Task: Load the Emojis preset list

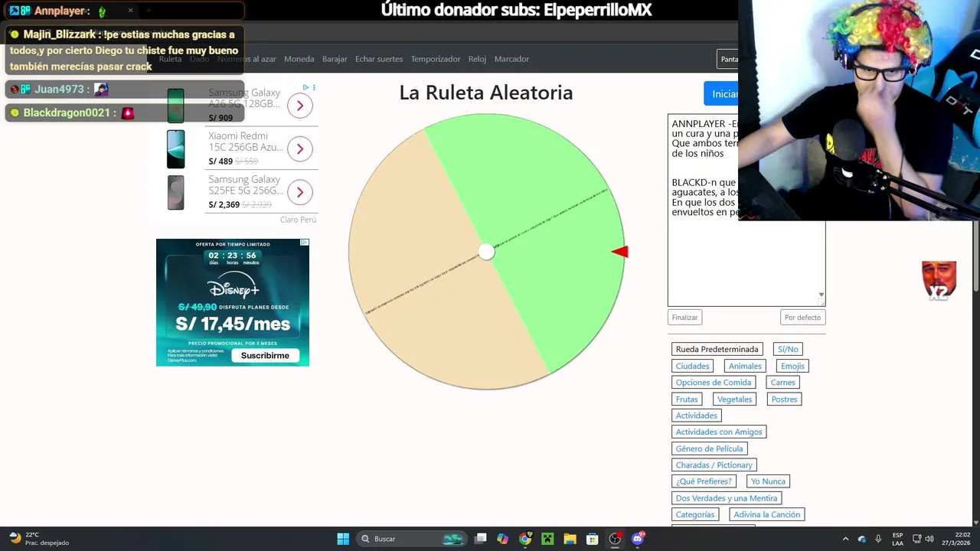Action: click(x=792, y=366)
